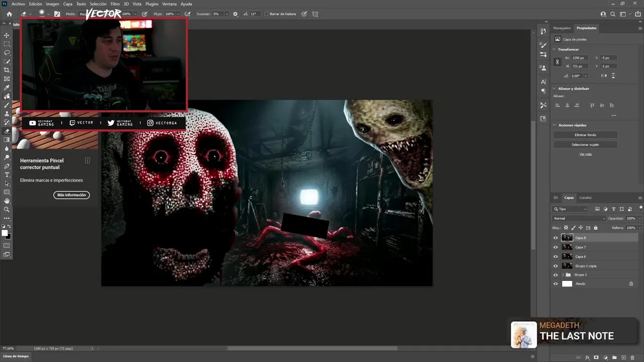644x362 pixels.
Task: Switch to the Canales tab
Action: click(585, 198)
